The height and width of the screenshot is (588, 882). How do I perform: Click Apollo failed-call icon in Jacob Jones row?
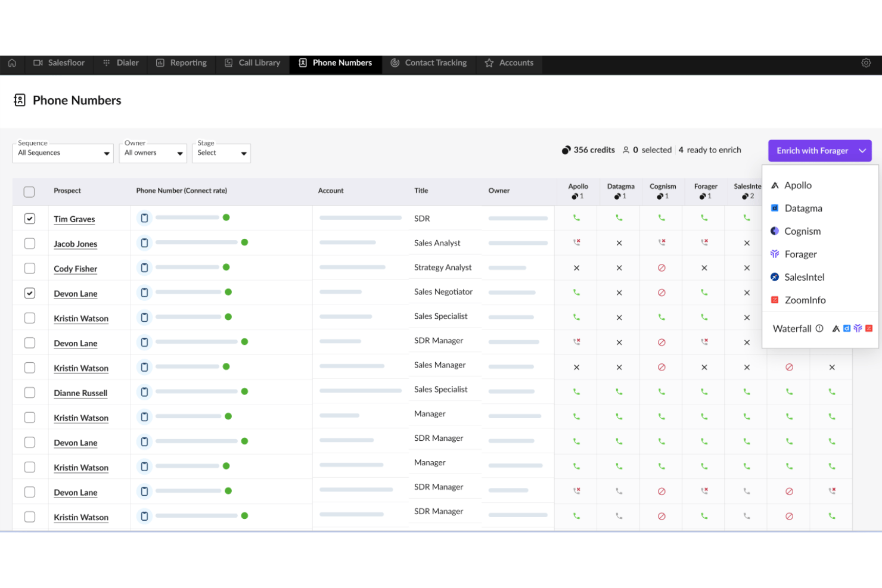576,242
